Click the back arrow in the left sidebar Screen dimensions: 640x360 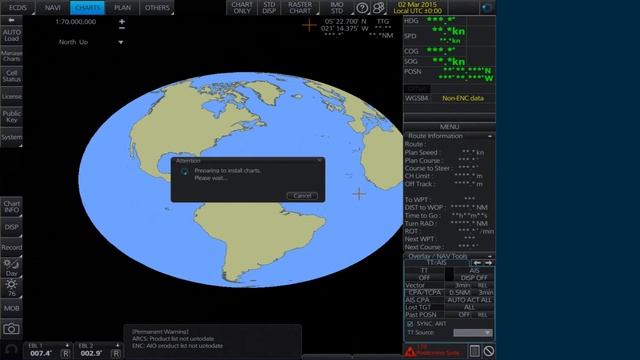point(11,20)
